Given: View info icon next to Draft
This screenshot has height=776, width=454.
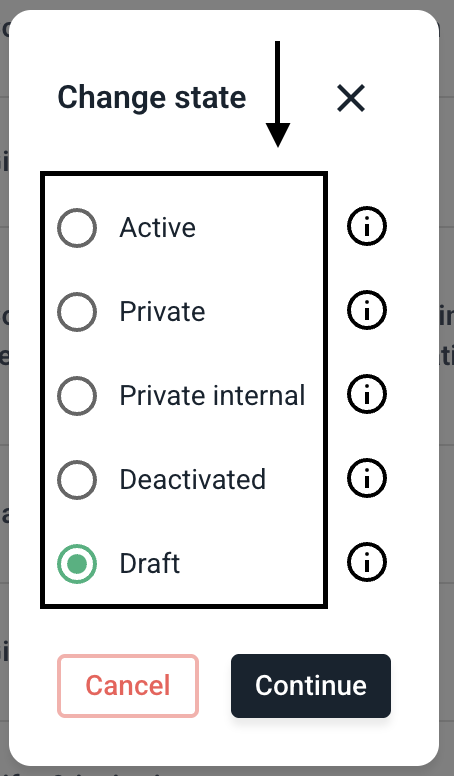Looking at the screenshot, I should (366, 562).
